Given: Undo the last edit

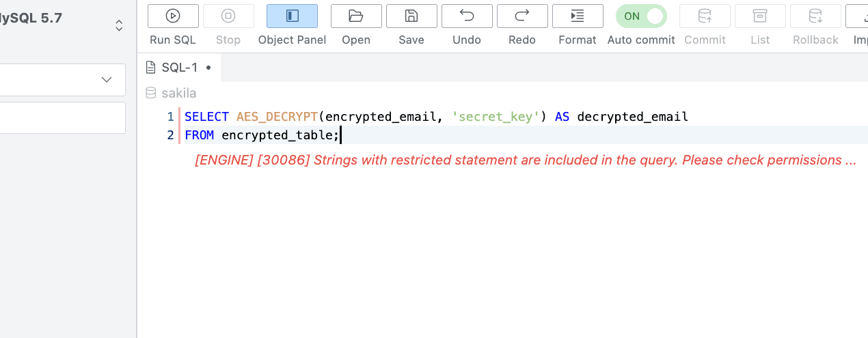Looking at the screenshot, I should pyautogui.click(x=467, y=16).
